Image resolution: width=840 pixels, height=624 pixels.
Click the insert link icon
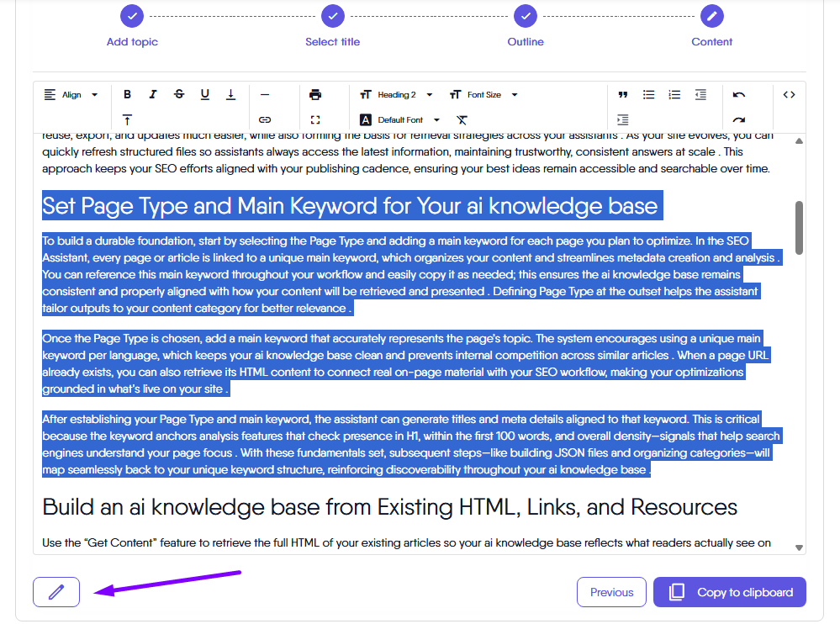265,120
